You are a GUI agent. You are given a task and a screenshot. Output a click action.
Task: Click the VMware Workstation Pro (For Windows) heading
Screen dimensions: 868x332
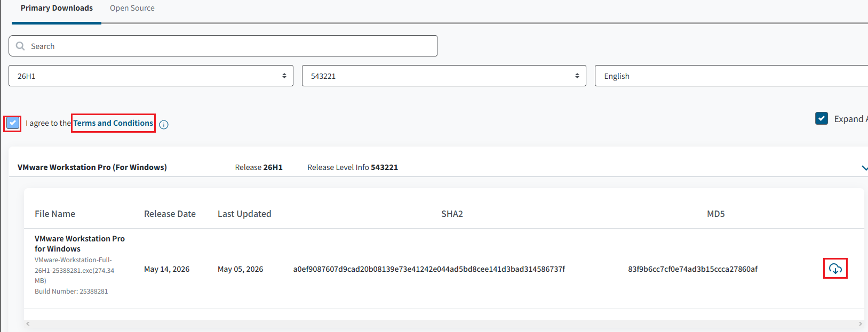[x=92, y=167]
